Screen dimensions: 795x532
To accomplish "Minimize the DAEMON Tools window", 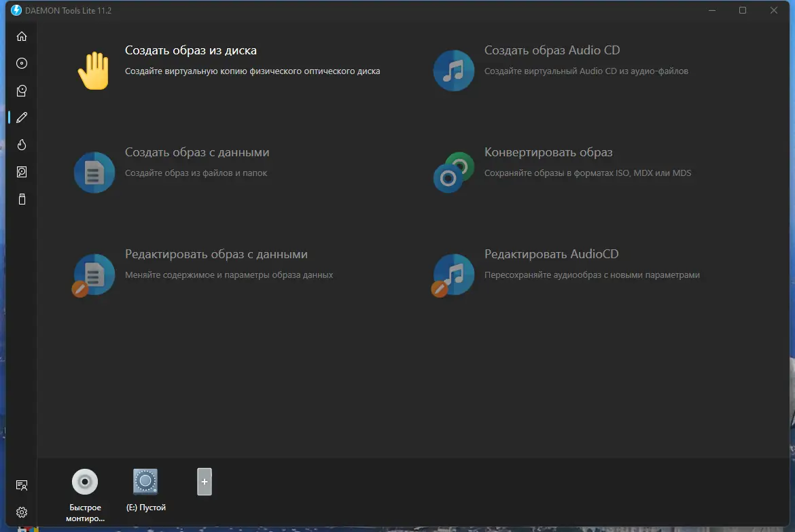I will coord(712,10).
